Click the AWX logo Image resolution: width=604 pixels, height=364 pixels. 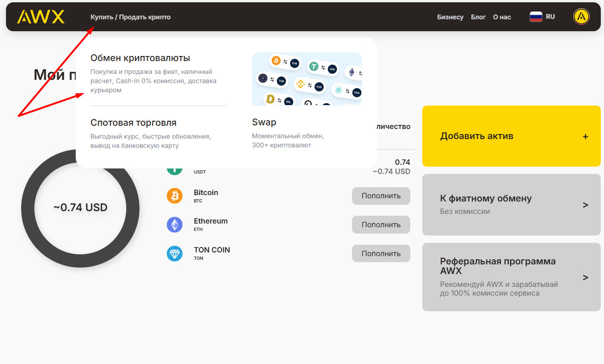tap(41, 17)
